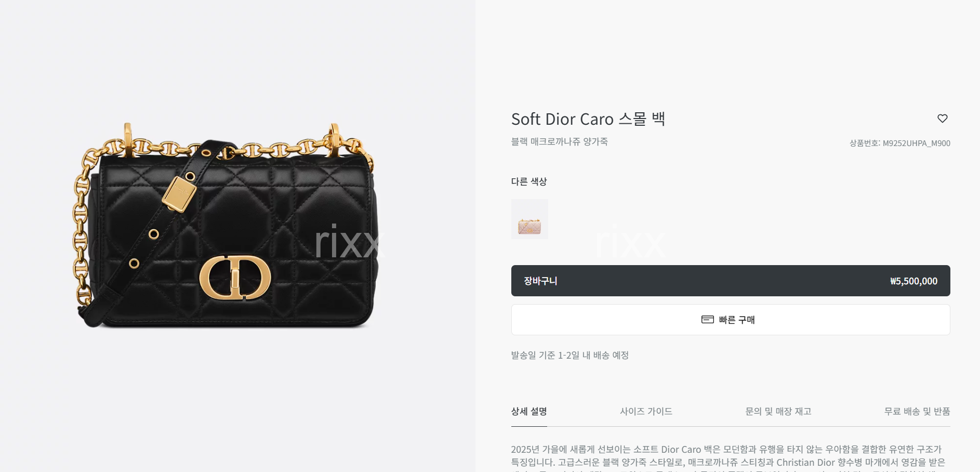The image size is (980, 472).
Task: Click the 다른 색상 label
Action: [x=529, y=181]
